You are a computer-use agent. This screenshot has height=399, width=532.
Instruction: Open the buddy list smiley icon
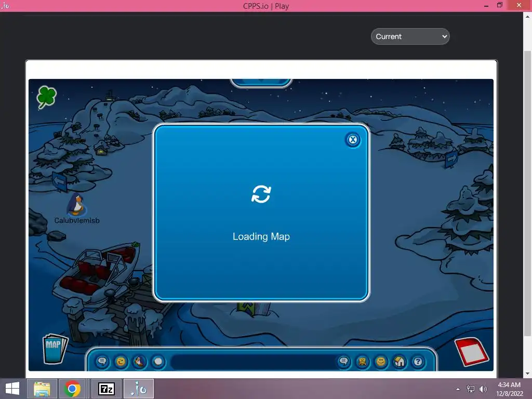coord(381,362)
